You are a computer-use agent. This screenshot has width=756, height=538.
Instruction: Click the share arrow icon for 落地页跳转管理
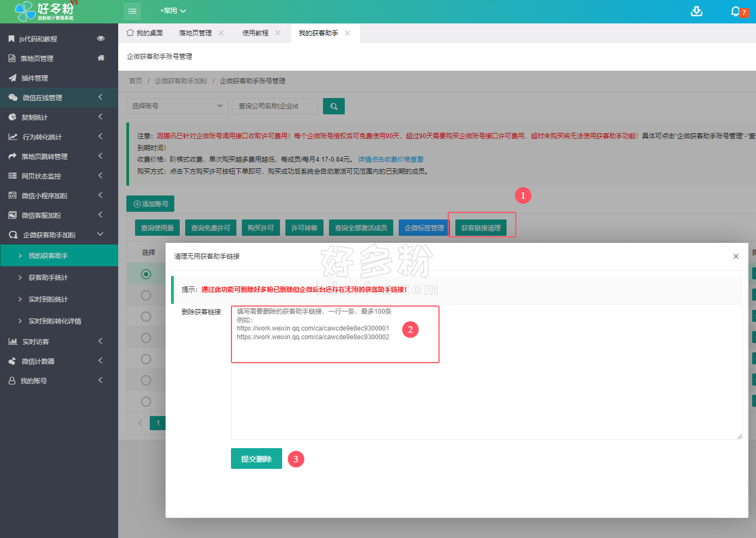tap(13, 156)
